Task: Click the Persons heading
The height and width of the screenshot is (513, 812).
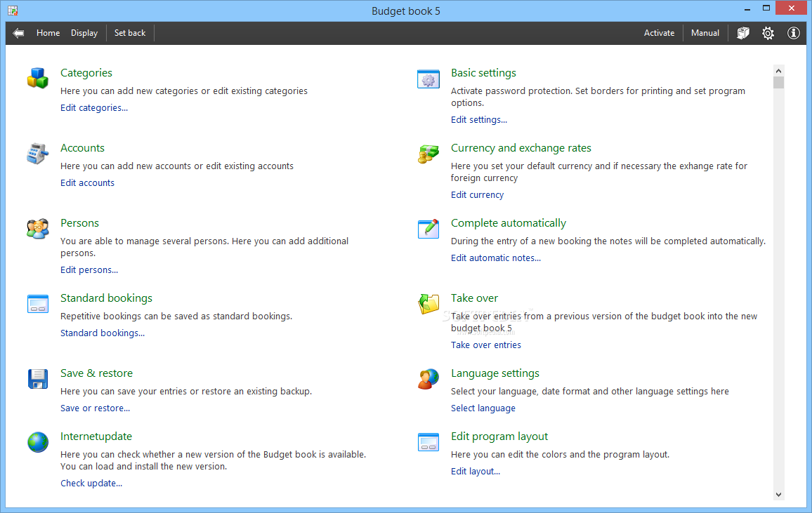Action: tap(80, 223)
